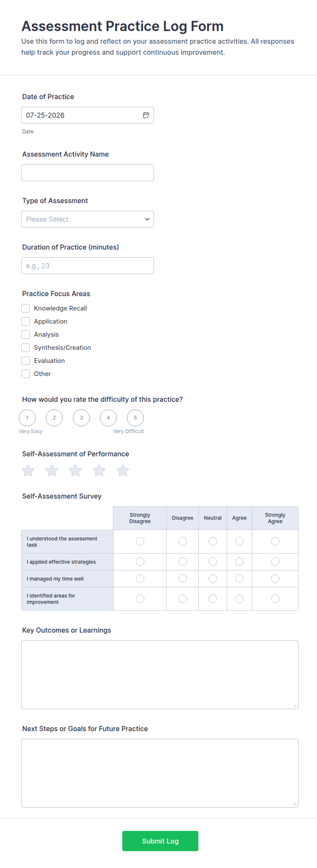317x868 pixels.
Task: Pick the fourth star for performance
Action: click(x=99, y=470)
